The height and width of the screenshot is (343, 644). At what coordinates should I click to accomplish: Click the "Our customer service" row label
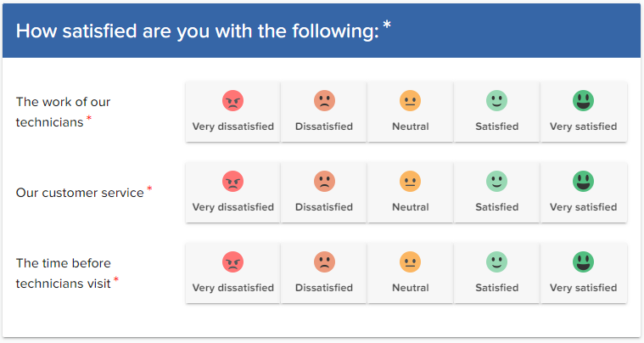80,193
